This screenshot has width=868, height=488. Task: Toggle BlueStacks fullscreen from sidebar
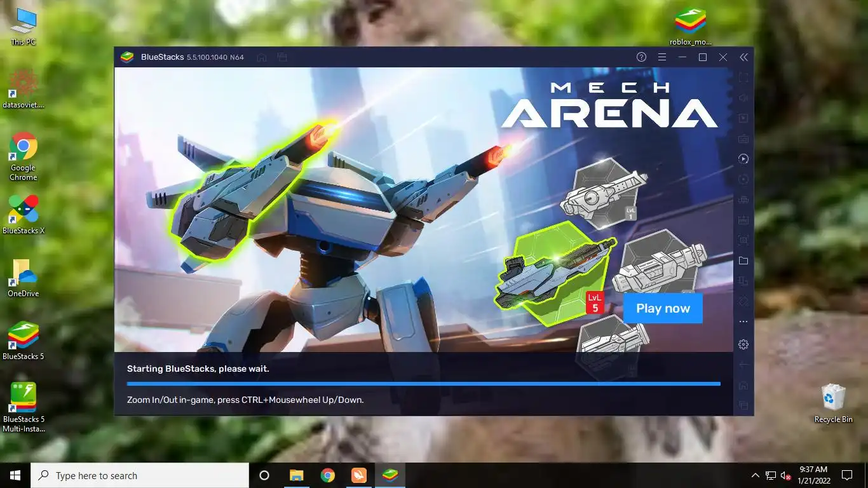(743, 78)
